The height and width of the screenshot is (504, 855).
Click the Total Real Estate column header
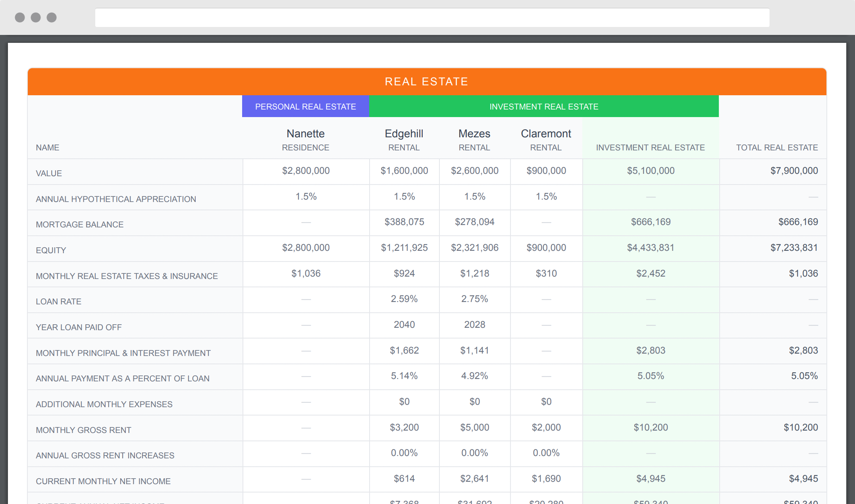(776, 148)
